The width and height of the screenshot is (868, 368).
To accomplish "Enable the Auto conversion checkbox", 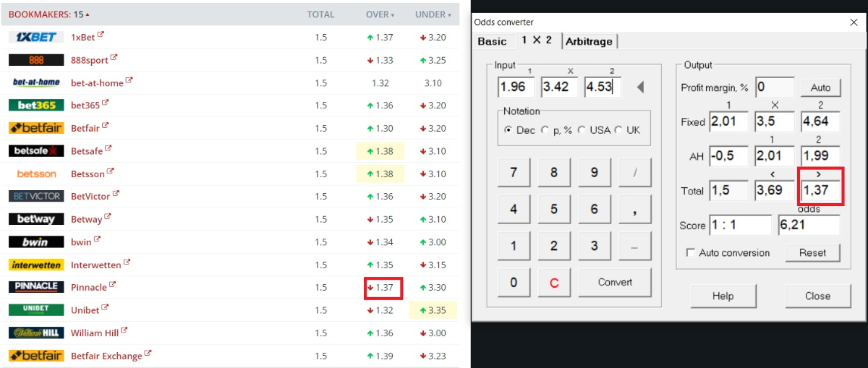I will point(691,253).
